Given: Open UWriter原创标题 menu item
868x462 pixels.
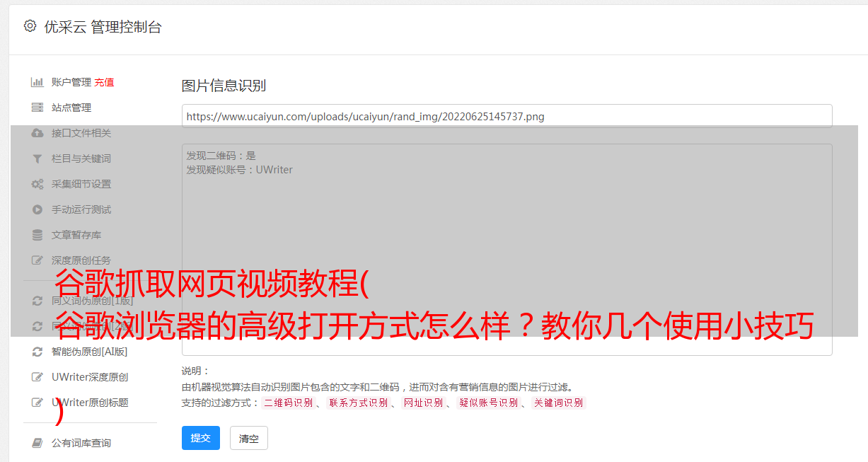Looking at the screenshot, I should pos(90,403).
